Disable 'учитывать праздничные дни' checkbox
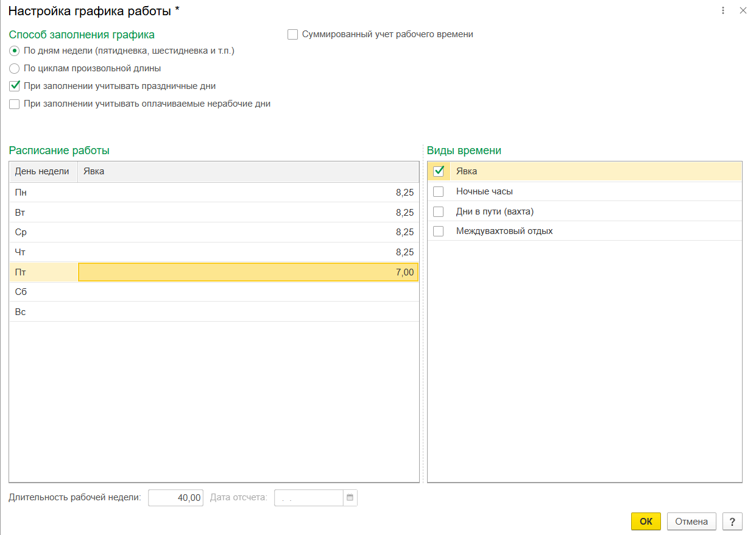The image size is (756, 535). [15, 86]
